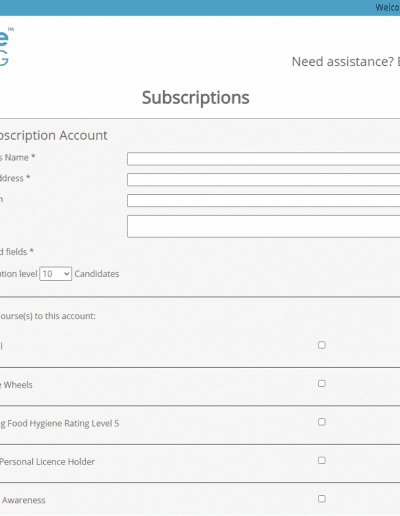This screenshot has width=400, height=516.
Task: Tick the first course checkbox in the list
Action: [322, 345]
